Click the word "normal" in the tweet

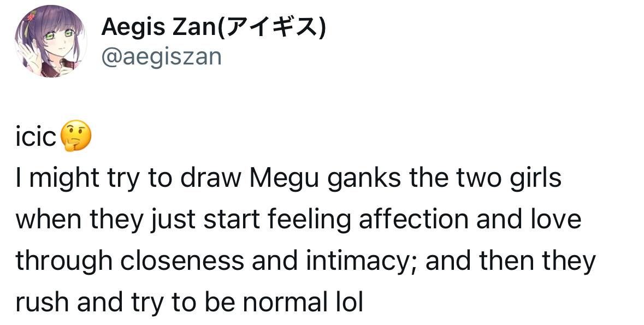(x=283, y=302)
